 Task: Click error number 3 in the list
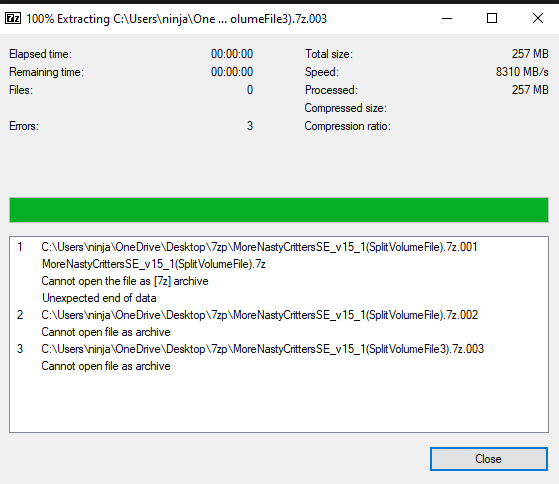click(x=20, y=349)
